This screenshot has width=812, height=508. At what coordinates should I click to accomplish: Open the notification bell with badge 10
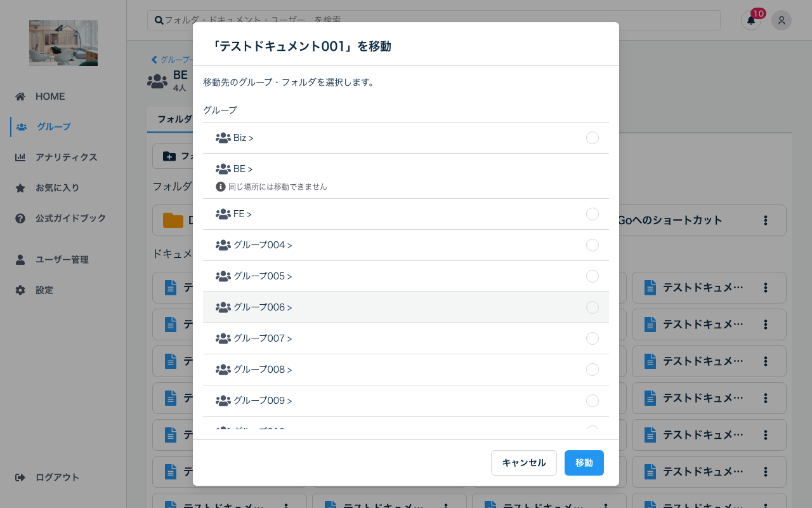751,20
